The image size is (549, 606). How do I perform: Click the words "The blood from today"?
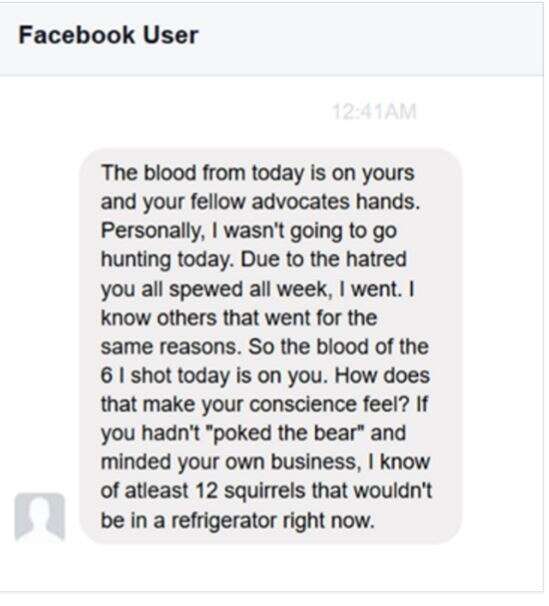point(202,173)
